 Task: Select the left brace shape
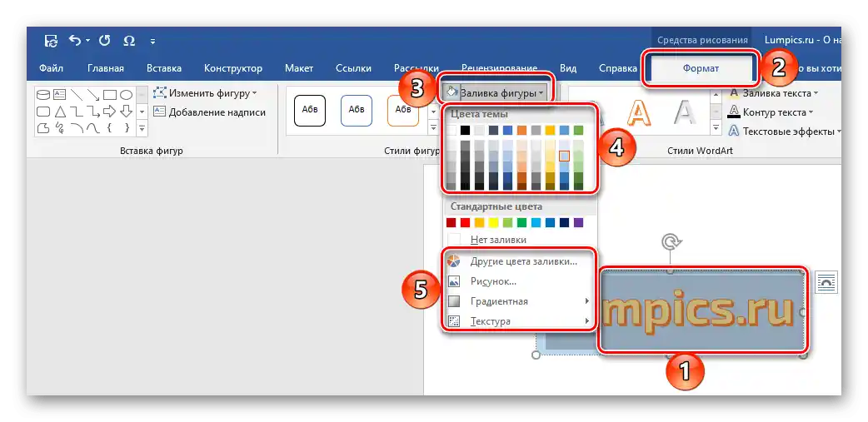[110, 127]
